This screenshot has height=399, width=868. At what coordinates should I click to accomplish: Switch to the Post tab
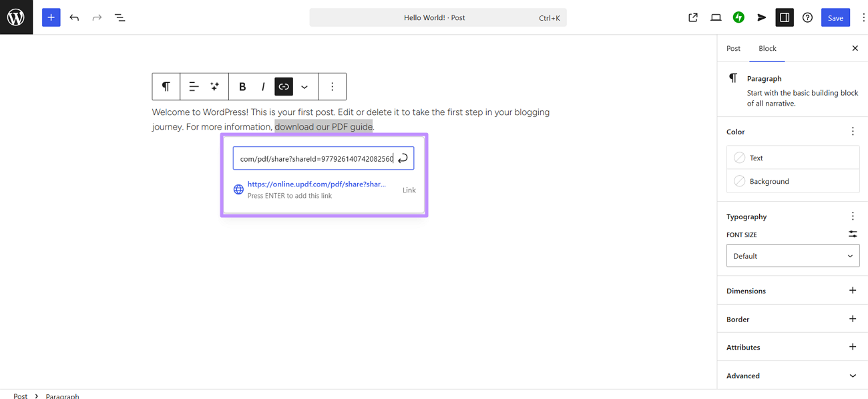point(733,48)
